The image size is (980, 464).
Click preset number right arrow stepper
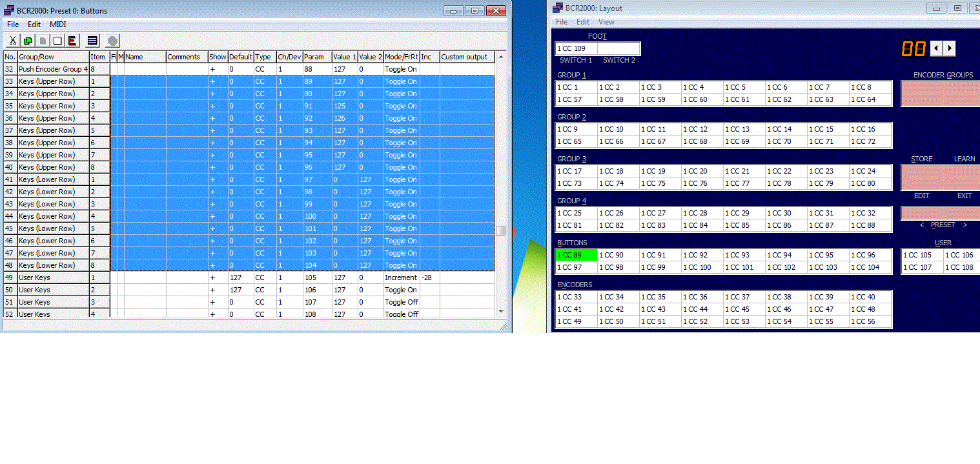coord(949,48)
